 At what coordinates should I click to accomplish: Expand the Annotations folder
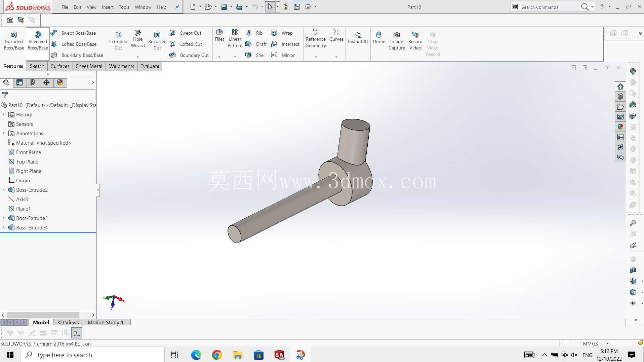click(x=3, y=134)
